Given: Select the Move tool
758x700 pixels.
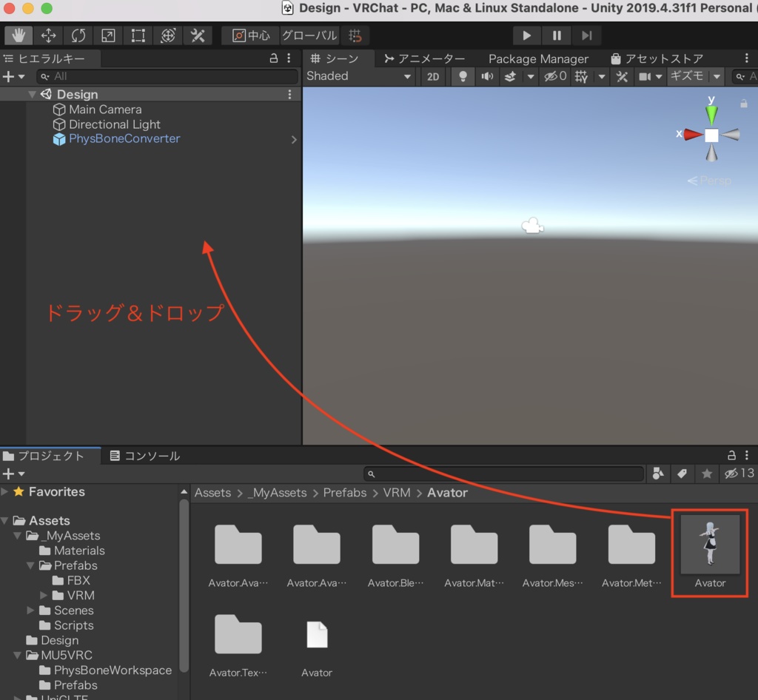Looking at the screenshot, I should (48, 35).
